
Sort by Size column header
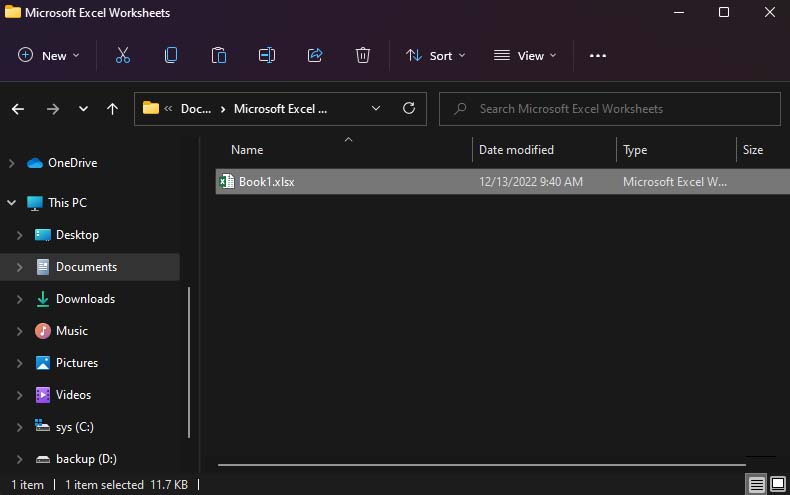(x=753, y=150)
